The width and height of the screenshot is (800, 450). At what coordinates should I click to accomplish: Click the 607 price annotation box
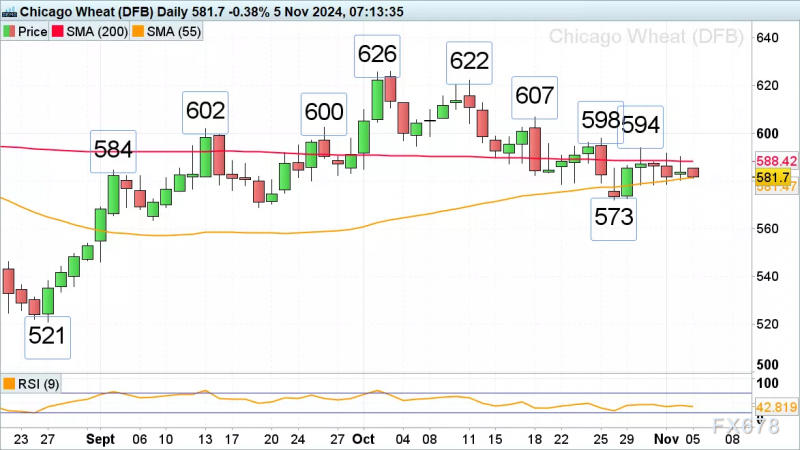535,97
